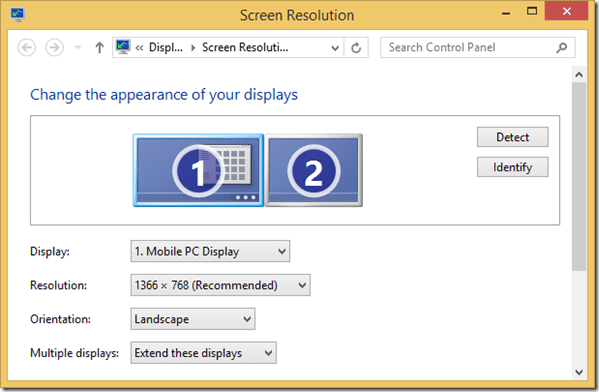
Task: Select display monitor 2 thumbnail
Action: pos(314,170)
